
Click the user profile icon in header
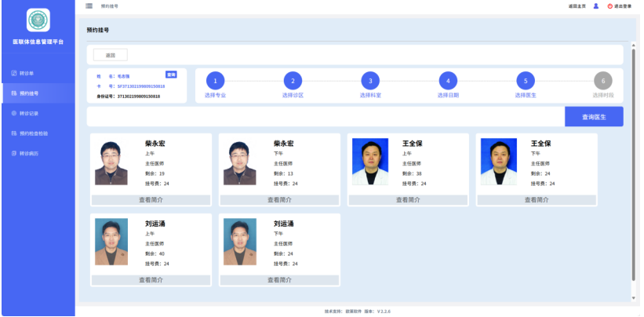pos(595,5)
